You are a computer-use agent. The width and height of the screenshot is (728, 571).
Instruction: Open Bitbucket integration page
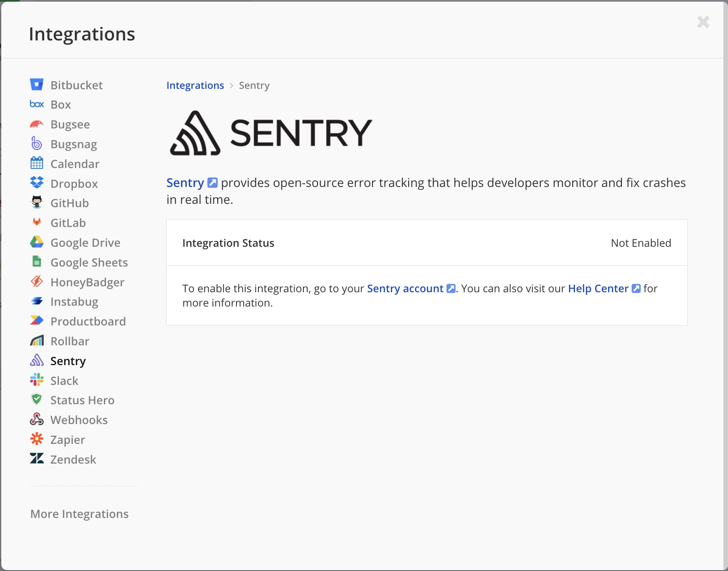[76, 85]
